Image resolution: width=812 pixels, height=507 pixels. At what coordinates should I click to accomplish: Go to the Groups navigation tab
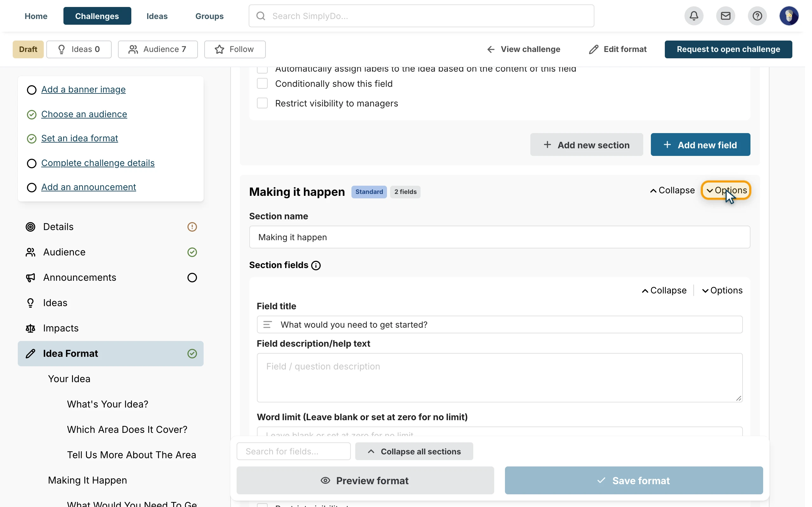pos(209,16)
